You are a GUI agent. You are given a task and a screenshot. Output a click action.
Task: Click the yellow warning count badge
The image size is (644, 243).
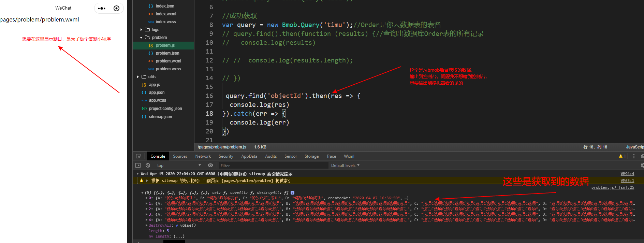tap(623, 156)
